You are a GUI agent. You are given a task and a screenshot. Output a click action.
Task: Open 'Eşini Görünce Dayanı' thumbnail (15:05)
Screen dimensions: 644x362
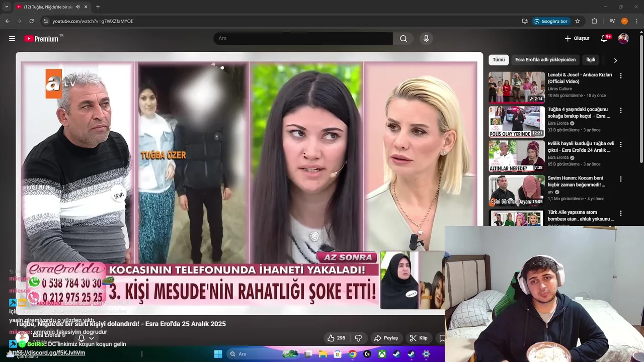pos(517,190)
